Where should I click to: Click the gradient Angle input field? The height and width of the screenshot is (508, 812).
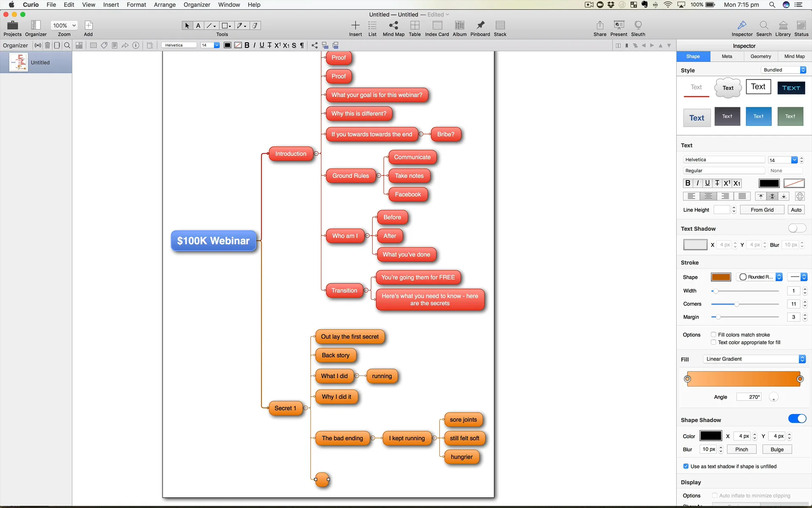click(749, 397)
